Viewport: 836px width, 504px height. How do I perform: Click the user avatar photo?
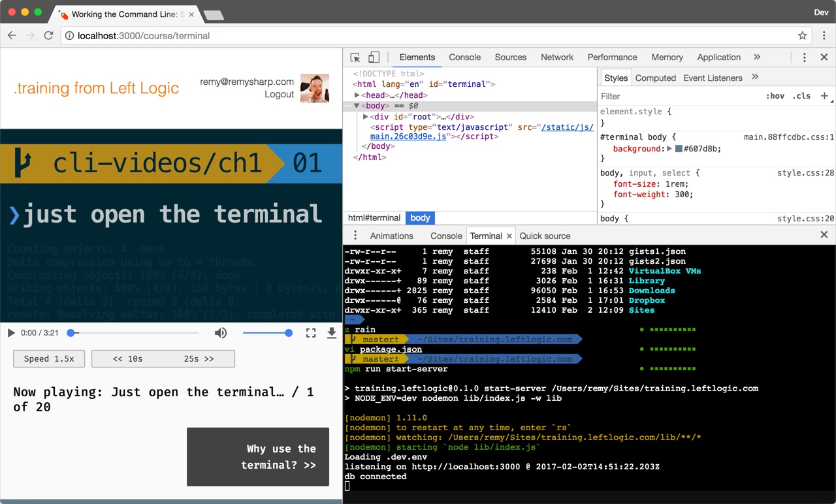315,88
